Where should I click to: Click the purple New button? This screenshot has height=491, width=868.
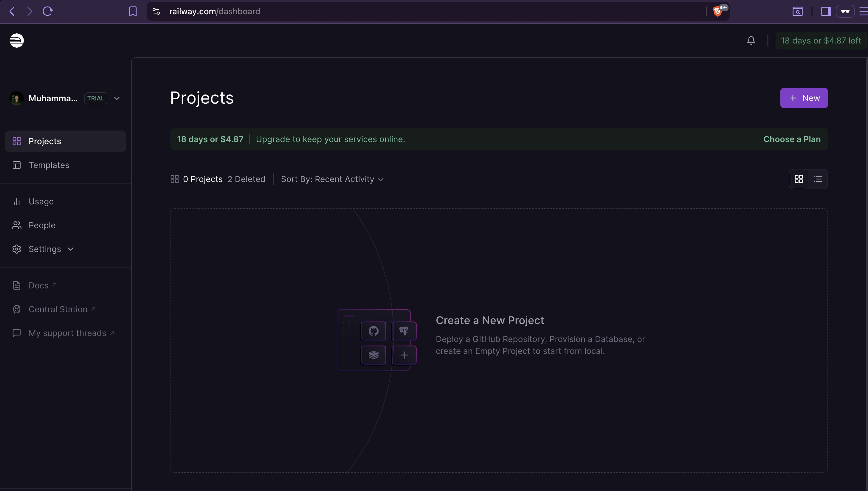click(x=804, y=98)
